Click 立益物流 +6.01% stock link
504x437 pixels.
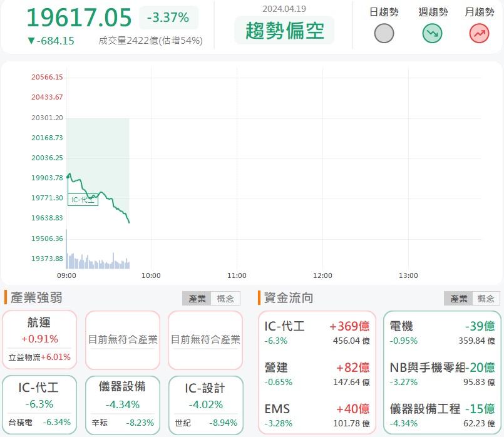[39, 357]
